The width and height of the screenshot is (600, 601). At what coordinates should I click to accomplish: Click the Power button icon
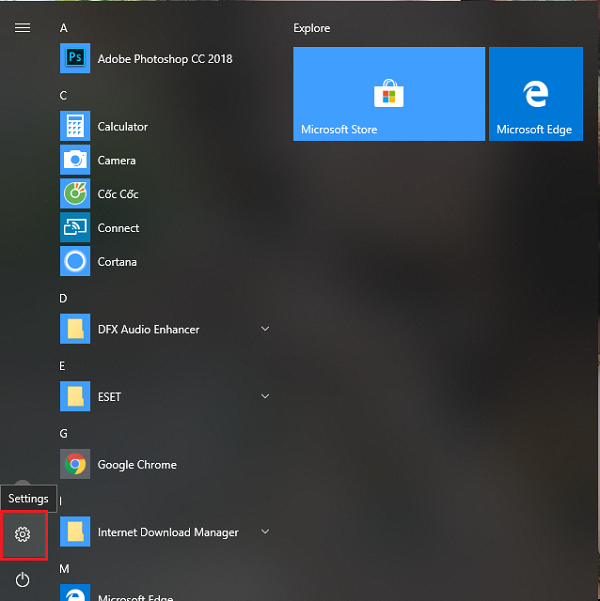pos(23,579)
